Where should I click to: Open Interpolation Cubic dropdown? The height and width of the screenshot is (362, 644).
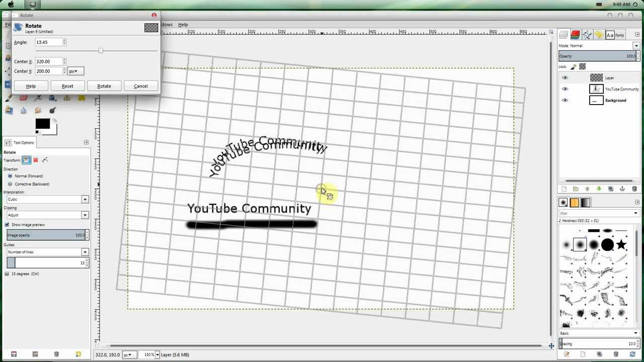(47, 200)
